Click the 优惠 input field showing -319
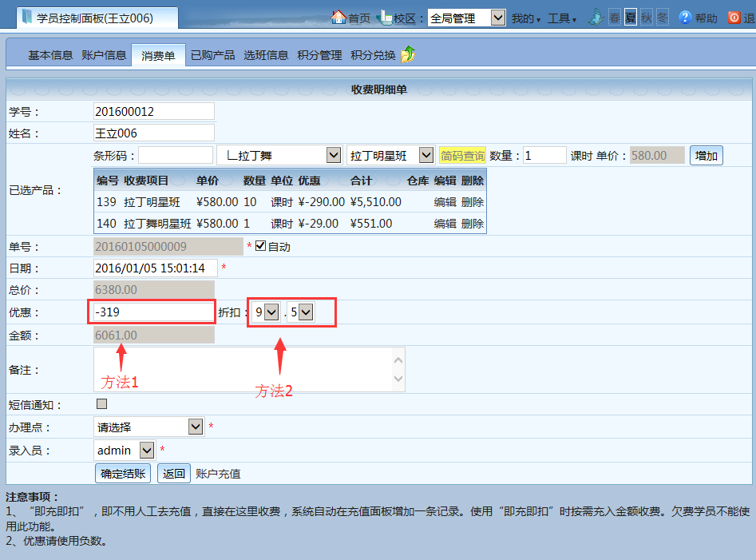Image resolution: width=756 pixels, height=560 pixels. pos(154,312)
